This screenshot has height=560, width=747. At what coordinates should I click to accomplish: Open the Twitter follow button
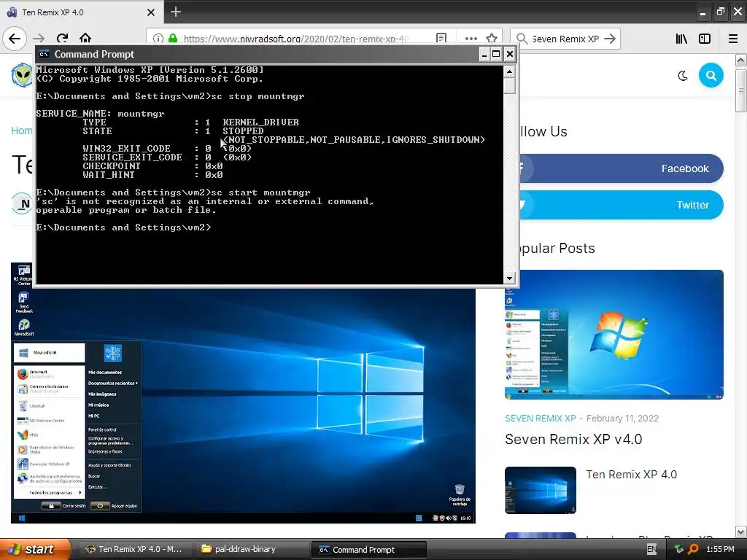click(x=622, y=205)
